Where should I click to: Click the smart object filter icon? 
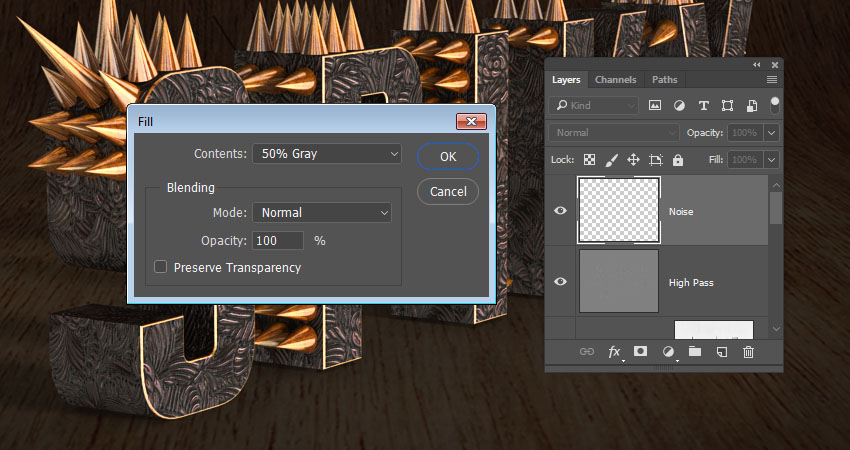pos(752,106)
